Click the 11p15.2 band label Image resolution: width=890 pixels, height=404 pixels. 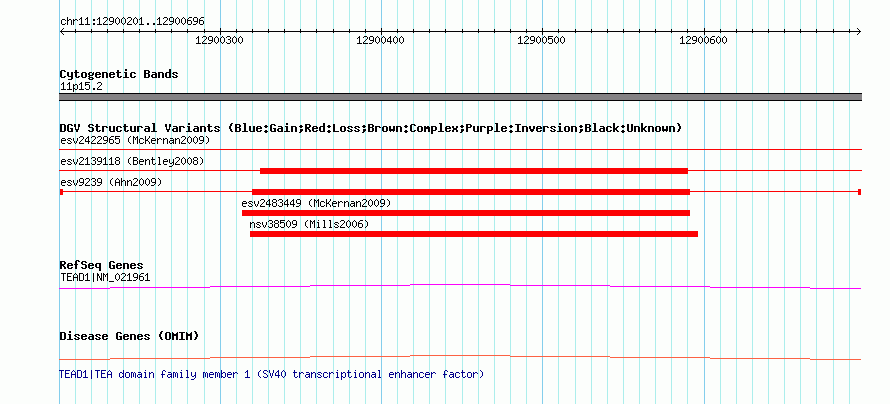pyautogui.click(x=81, y=87)
